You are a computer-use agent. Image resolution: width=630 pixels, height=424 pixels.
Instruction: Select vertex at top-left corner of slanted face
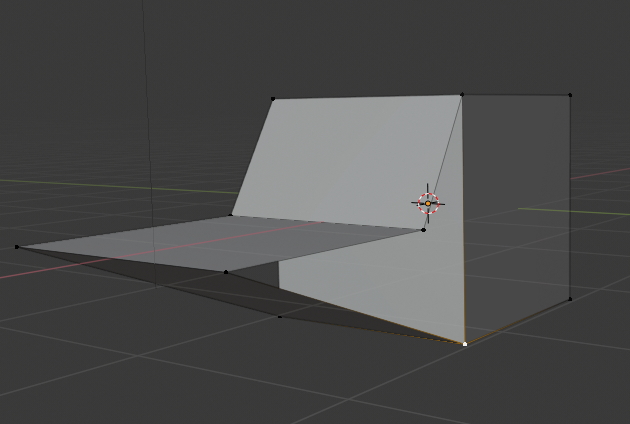coord(273,98)
